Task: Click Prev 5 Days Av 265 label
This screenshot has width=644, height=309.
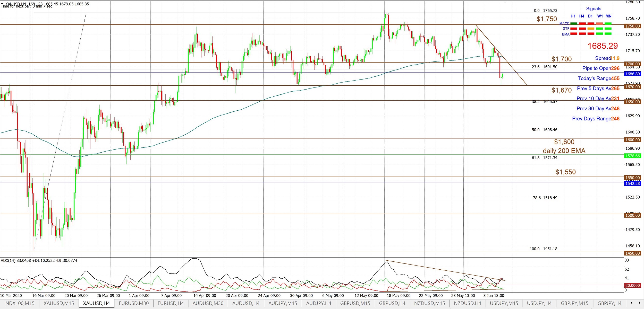Action: (x=598, y=89)
